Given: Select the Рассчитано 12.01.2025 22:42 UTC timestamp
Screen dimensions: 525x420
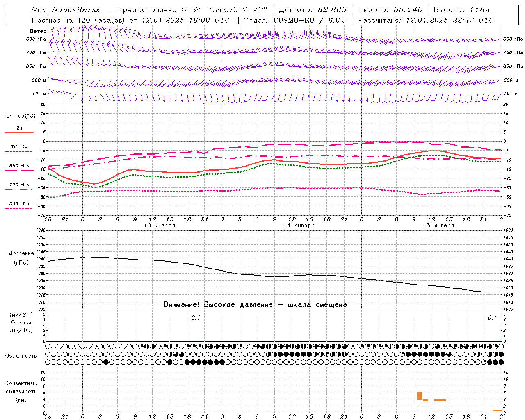Looking at the screenshot, I should [426, 20].
